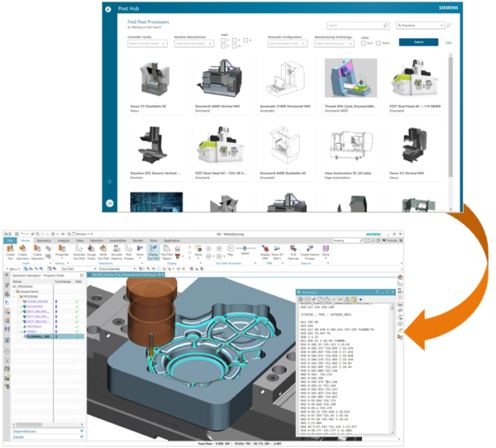Click the sort order icon beside By Popularity
The image size is (496, 448).
449,26
